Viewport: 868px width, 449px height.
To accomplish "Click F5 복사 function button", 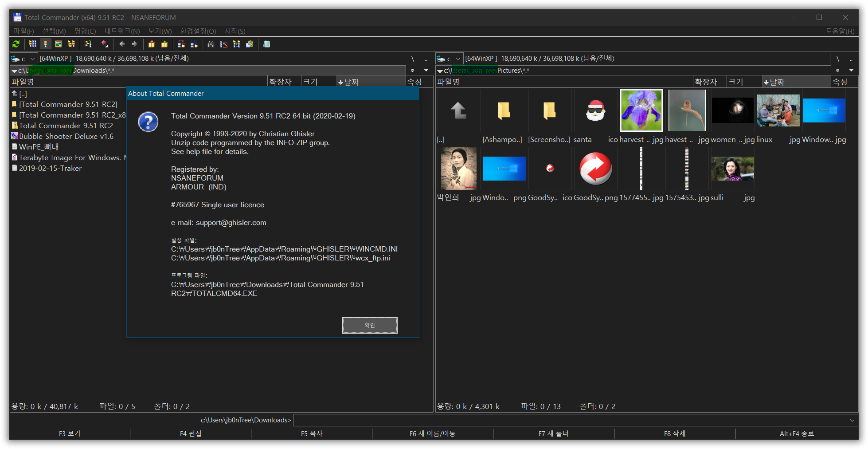I will click(312, 433).
